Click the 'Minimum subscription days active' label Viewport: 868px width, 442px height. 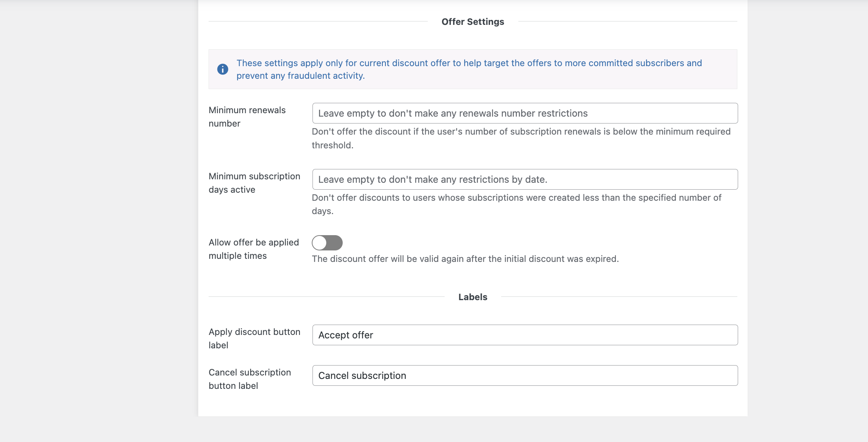(x=254, y=183)
